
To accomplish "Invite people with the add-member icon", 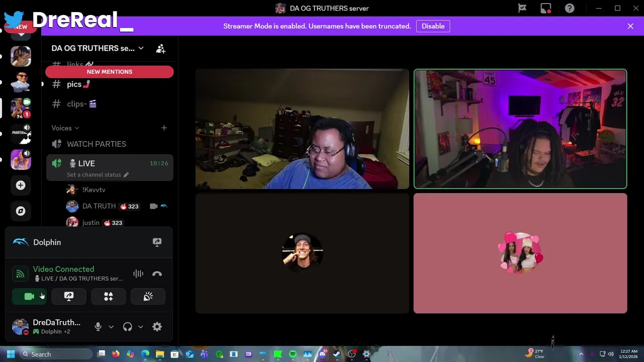I will [x=160, y=49].
